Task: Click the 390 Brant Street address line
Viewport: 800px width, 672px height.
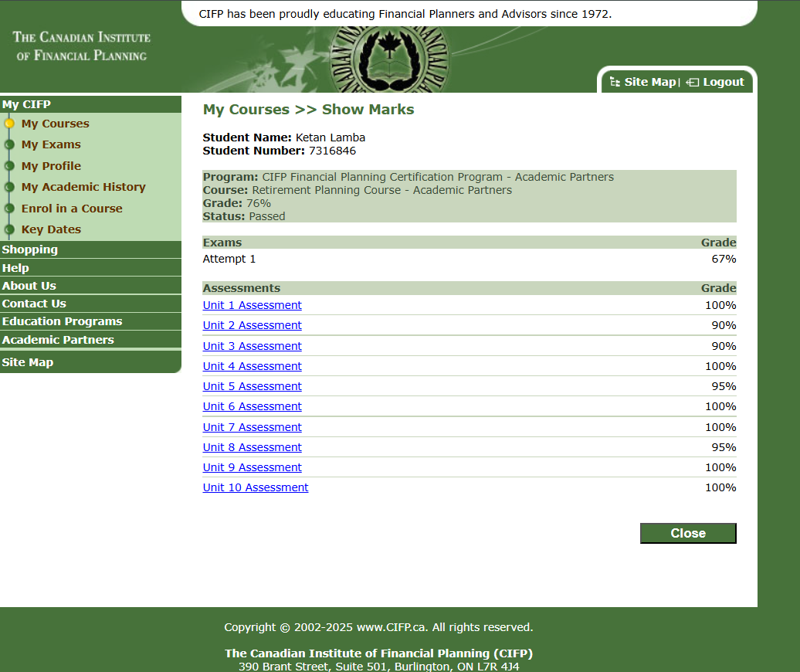Action: pyautogui.click(x=378, y=667)
